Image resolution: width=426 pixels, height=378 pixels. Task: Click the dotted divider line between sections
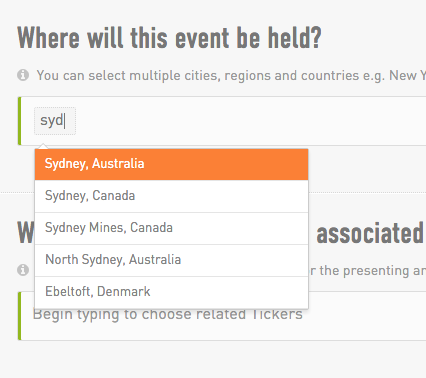(x=367, y=192)
